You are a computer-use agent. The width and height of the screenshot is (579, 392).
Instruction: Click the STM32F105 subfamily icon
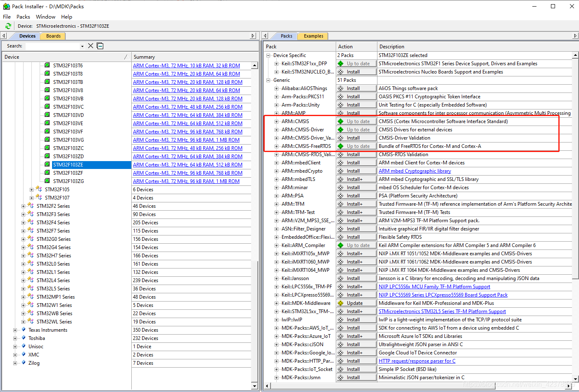coord(39,189)
